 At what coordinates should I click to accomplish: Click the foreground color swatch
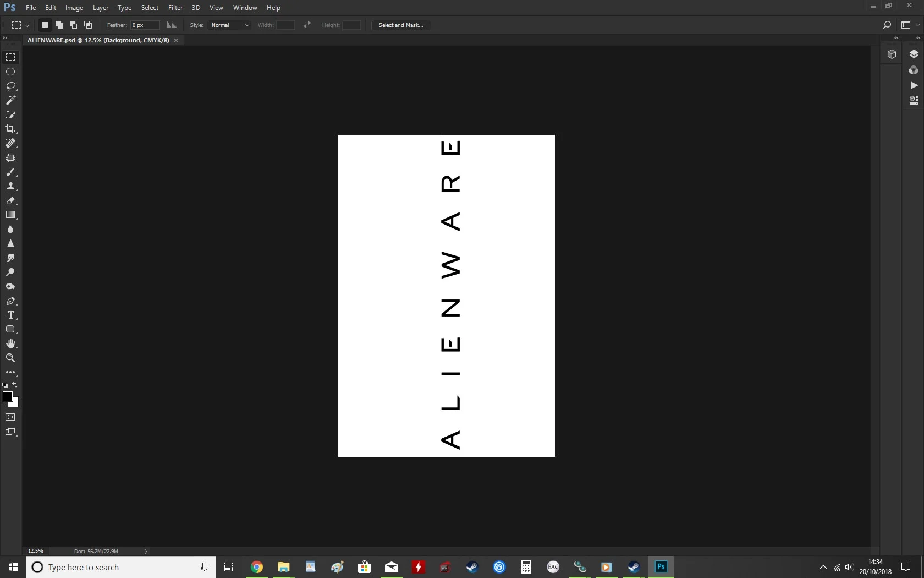tap(8, 396)
